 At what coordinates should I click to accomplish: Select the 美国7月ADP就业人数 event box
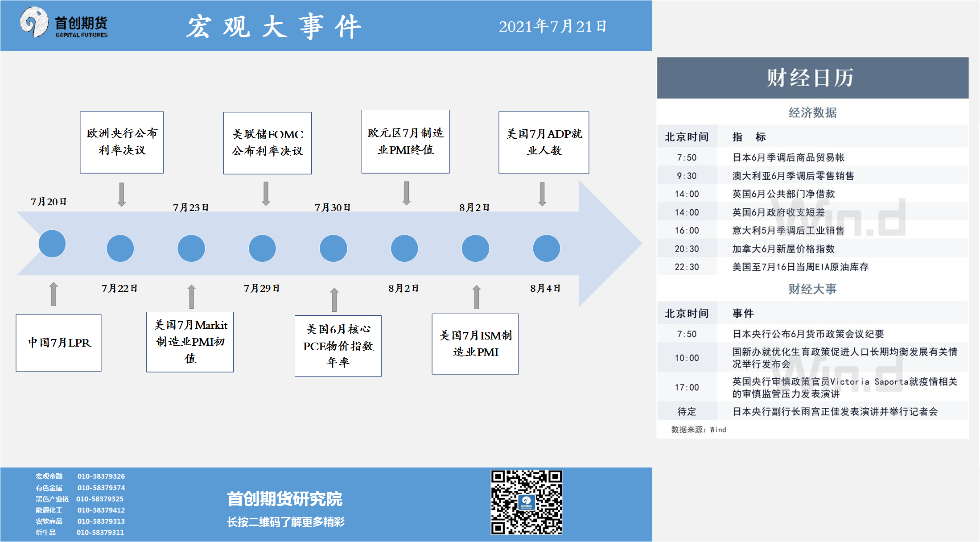pyautogui.click(x=544, y=143)
